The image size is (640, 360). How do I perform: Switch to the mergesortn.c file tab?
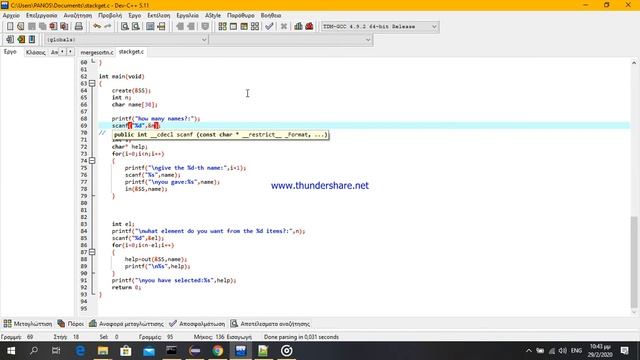(97, 52)
